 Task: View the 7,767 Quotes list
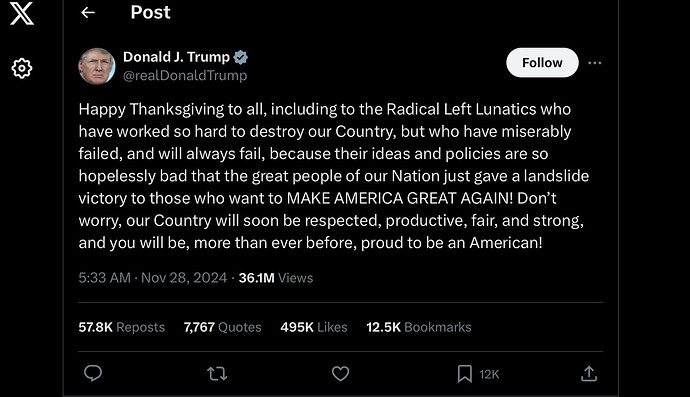coord(222,327)
